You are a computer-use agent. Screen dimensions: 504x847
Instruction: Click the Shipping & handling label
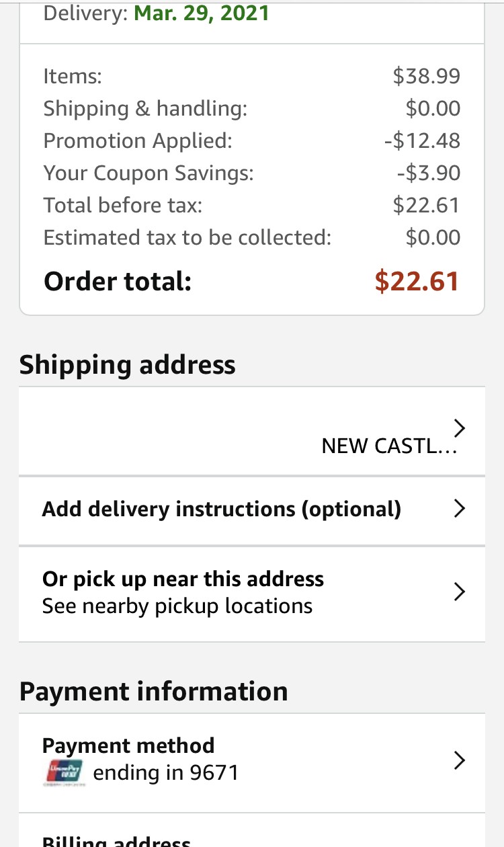[145, 109]
